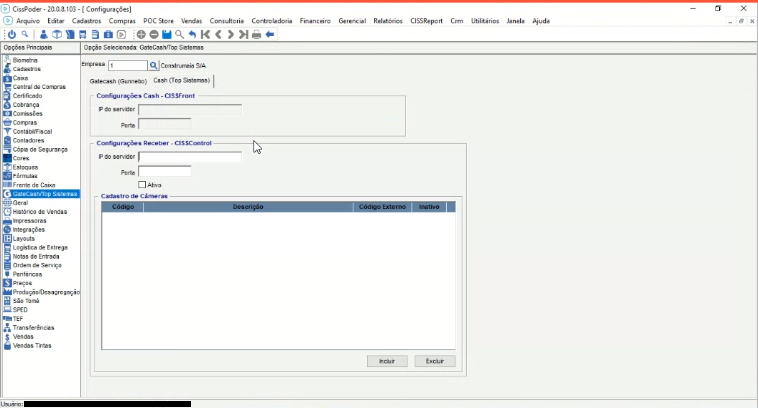Image resolution: width=758 pixels, height=408 pixels.
Task: Open the Financeiro menu
Action: 315,20
